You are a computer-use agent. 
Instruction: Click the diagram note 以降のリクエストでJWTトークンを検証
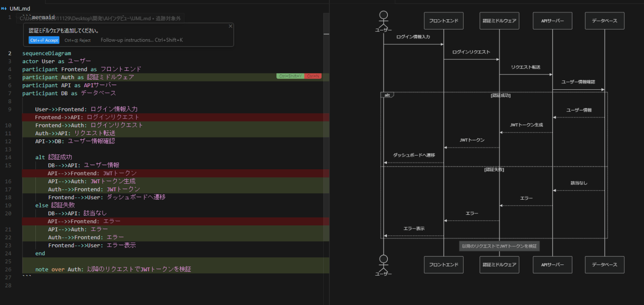click(499, 246)
